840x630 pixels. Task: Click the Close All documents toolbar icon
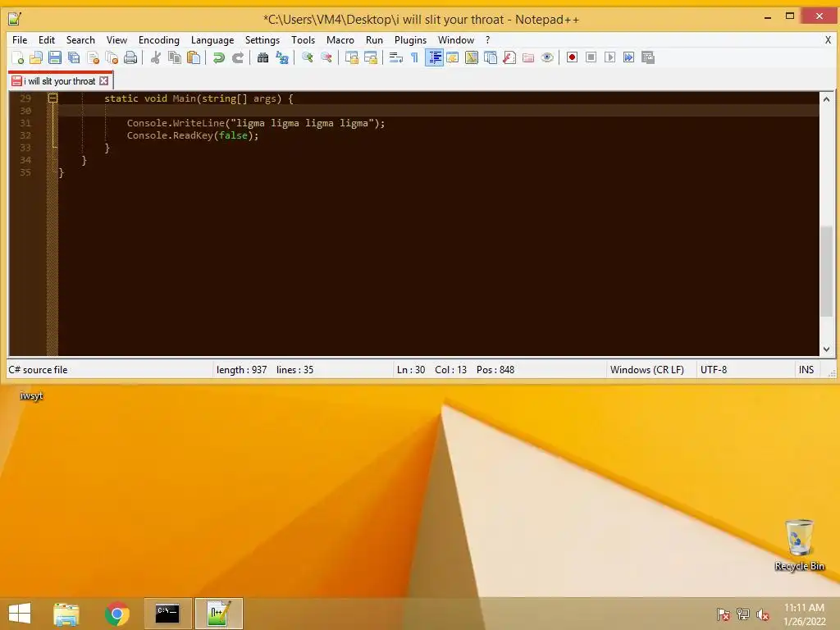coord(112,57)
